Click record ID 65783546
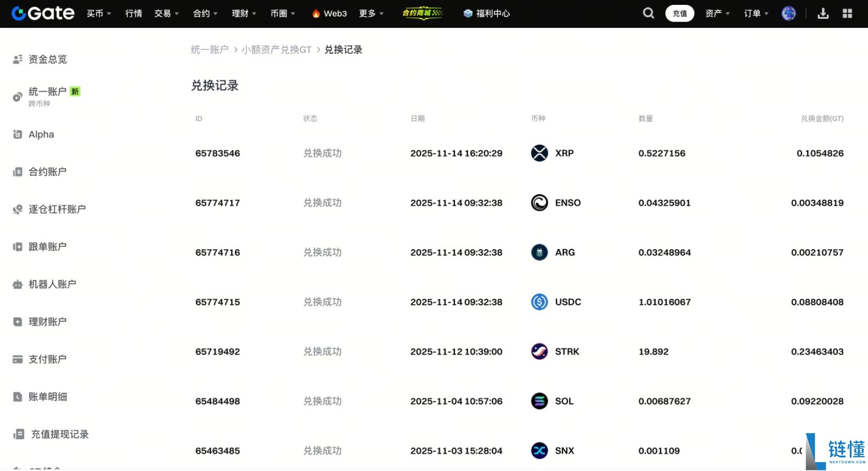 click(x=218, y=153)
